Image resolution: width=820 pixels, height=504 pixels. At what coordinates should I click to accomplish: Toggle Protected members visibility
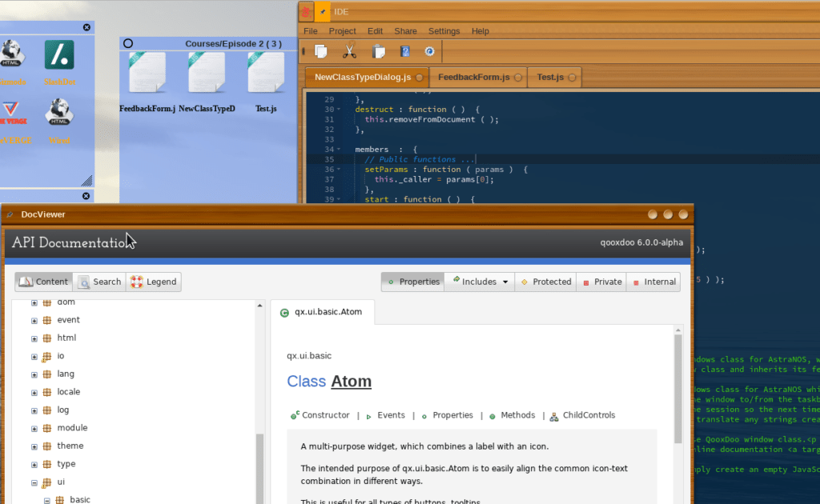tap(545, 282)
